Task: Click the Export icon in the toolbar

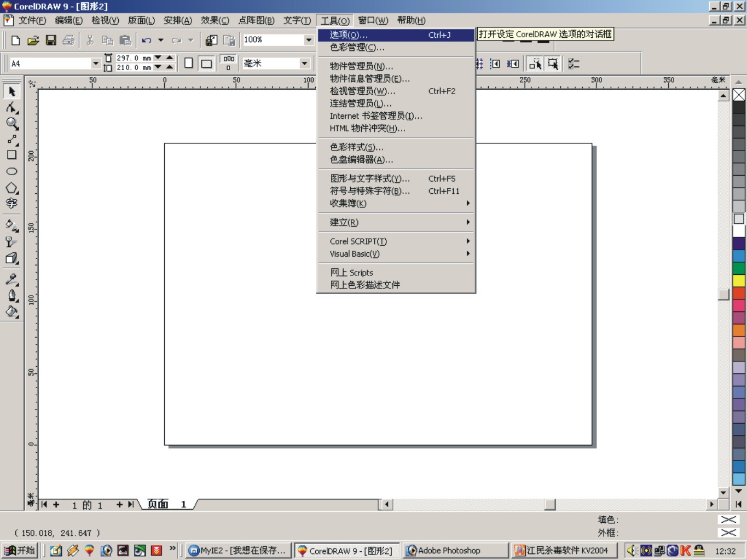Action: coord(229,40)
